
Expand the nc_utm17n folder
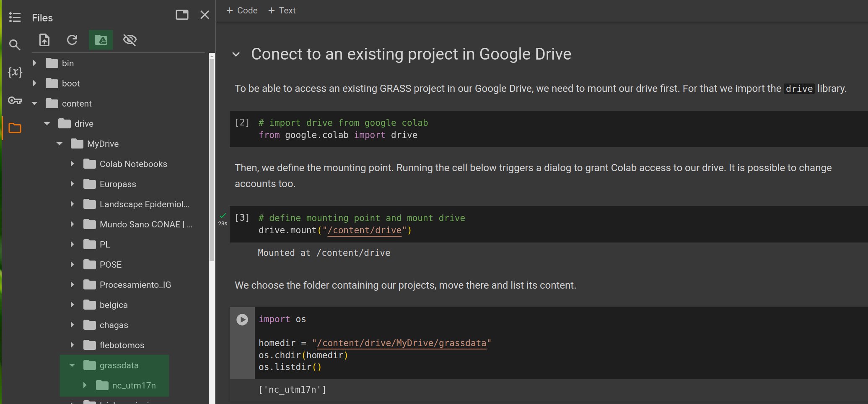point(84,385)
